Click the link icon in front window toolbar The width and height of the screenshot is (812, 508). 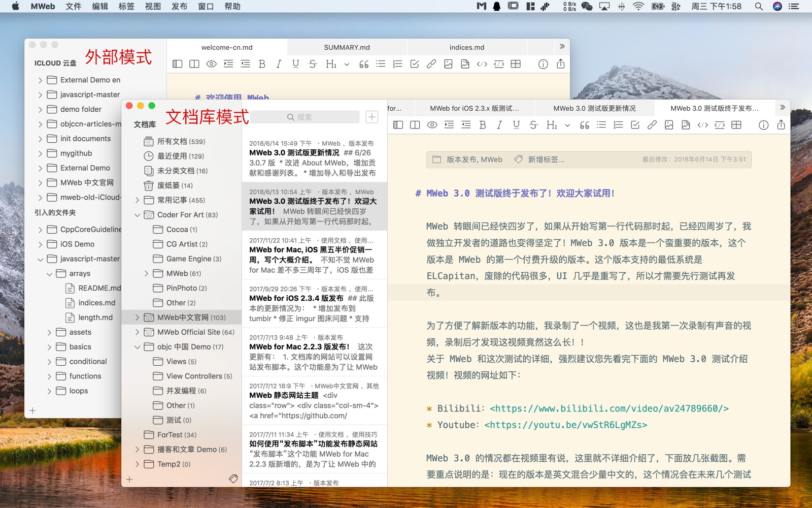click(652, 125)
